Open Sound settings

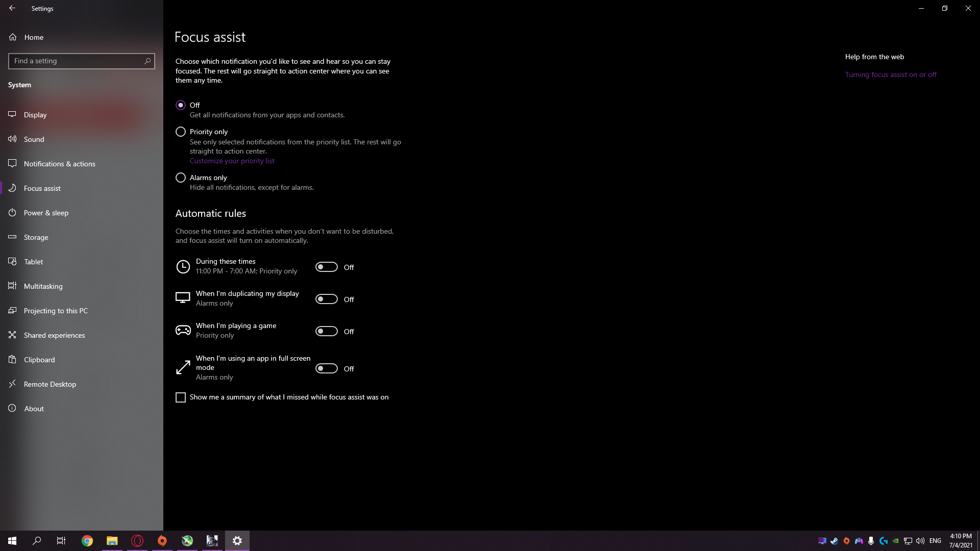pos(82,139)
